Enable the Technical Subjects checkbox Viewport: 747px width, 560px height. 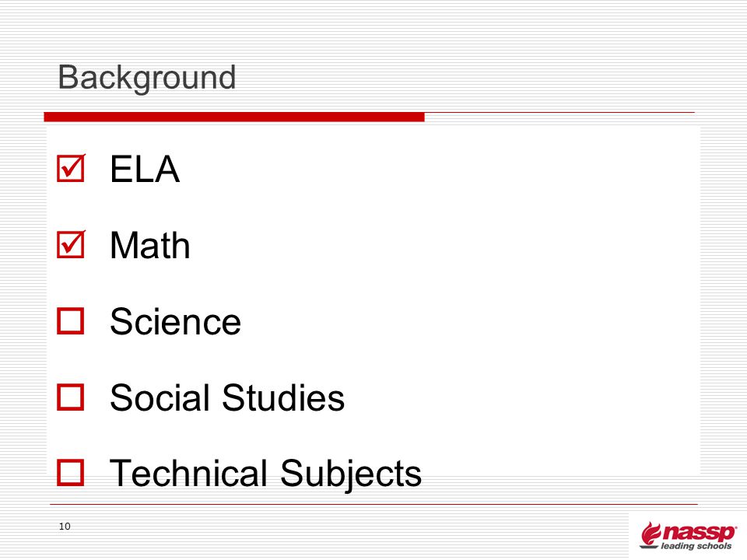pyautogui.click(x=71, y=472)
